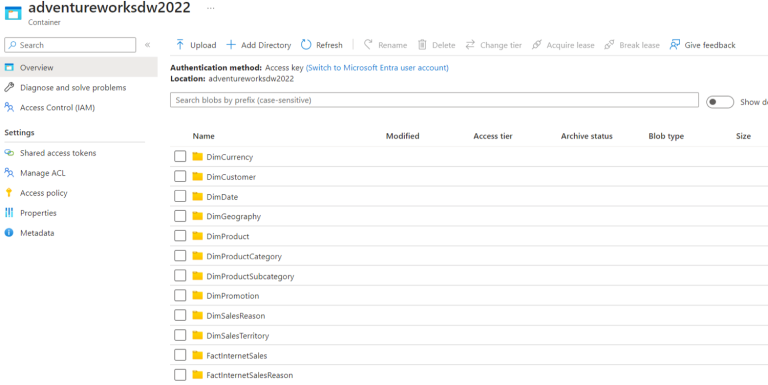Click the Diagnose and solve problems wrench icon
Image resolution: width=768 pixels, height=385 pixels.
(9, 87)
